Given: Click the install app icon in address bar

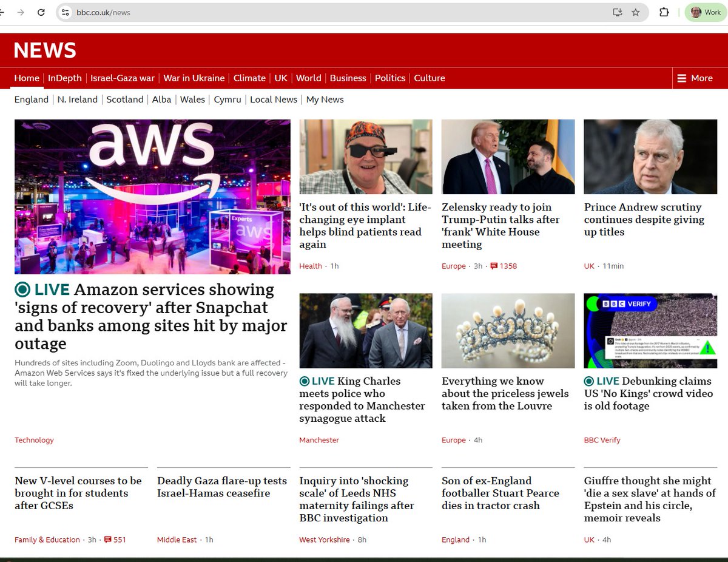Looking at the screenshot, I should [618, 12].
